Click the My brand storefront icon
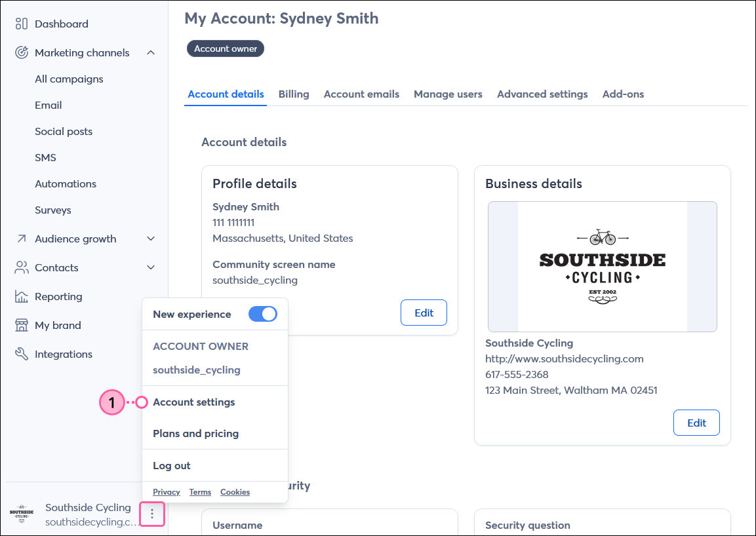This screenshot has height=536, width=756. point(21,326)
